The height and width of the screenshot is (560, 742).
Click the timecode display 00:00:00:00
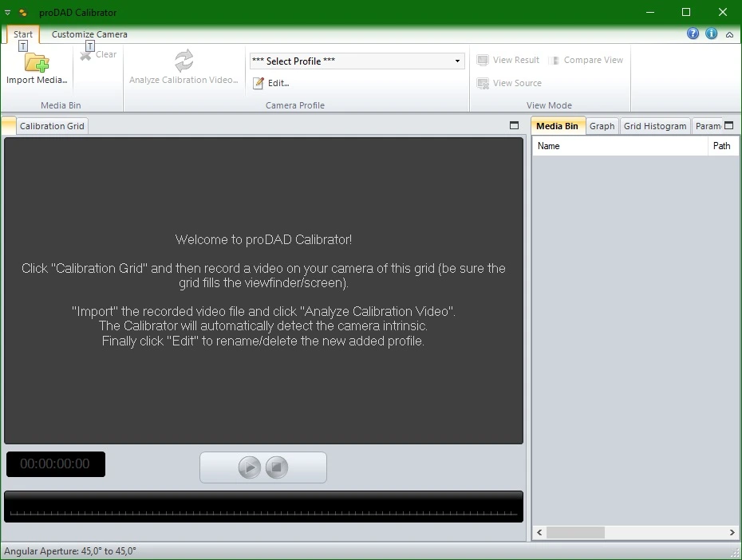click(55, 464)
